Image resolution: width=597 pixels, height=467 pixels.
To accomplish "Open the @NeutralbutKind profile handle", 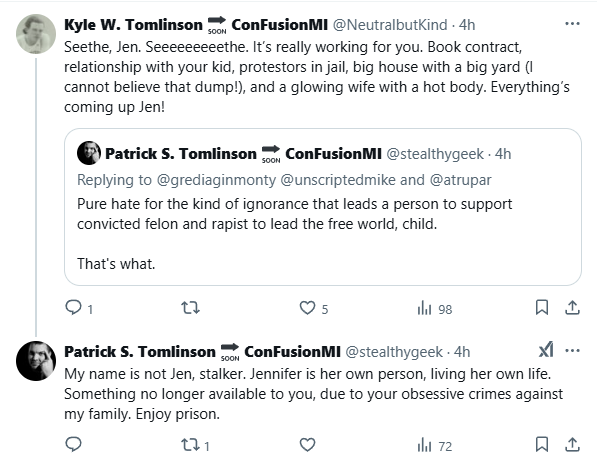I will 390,25.
